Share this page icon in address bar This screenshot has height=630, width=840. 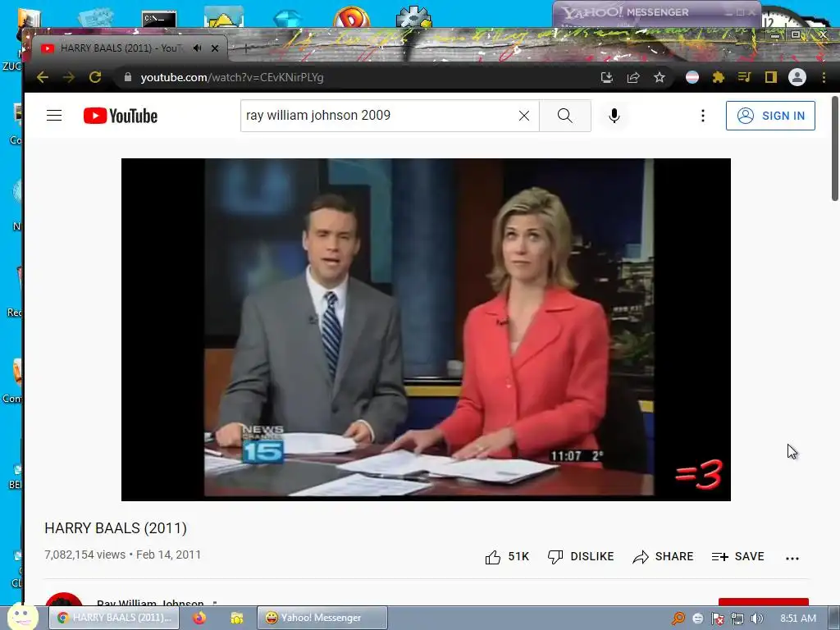click(633, 77)
